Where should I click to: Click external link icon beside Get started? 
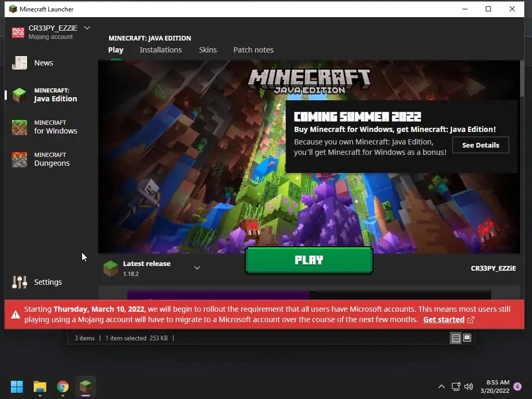pos(471,320)
